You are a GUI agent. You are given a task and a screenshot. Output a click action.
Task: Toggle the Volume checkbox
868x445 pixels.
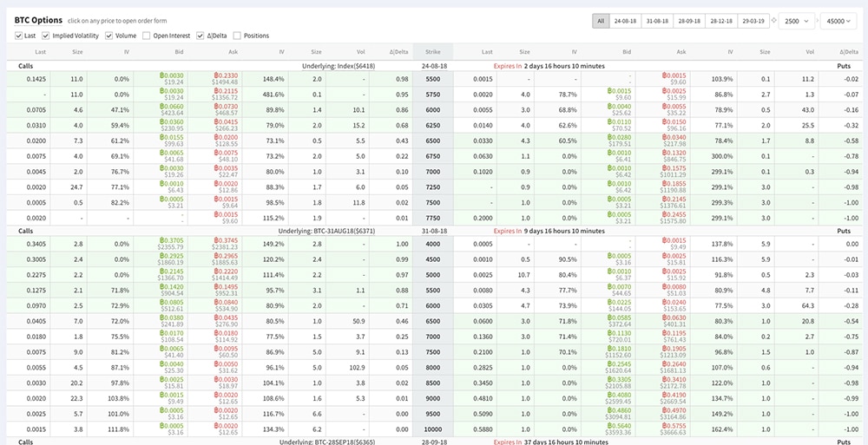pos(109,36)
